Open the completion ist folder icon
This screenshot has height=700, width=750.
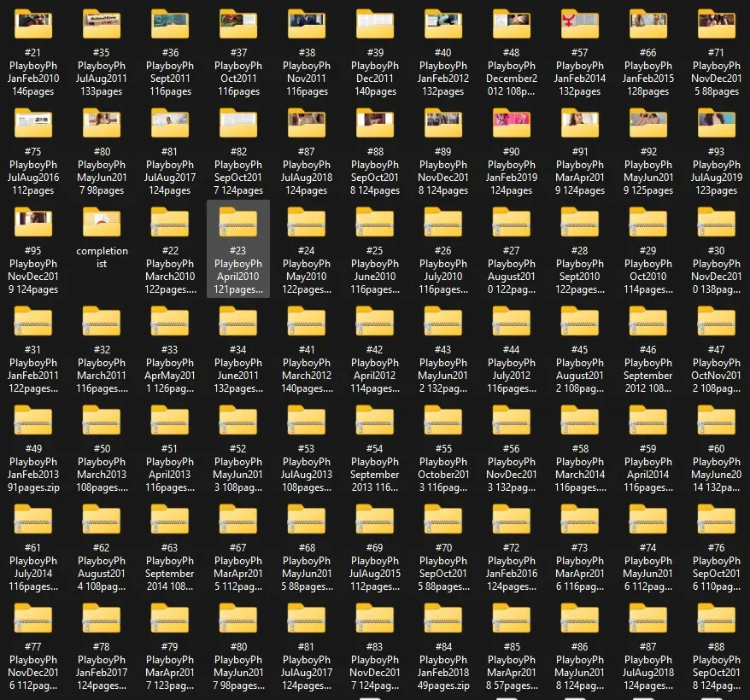[102, 222]
